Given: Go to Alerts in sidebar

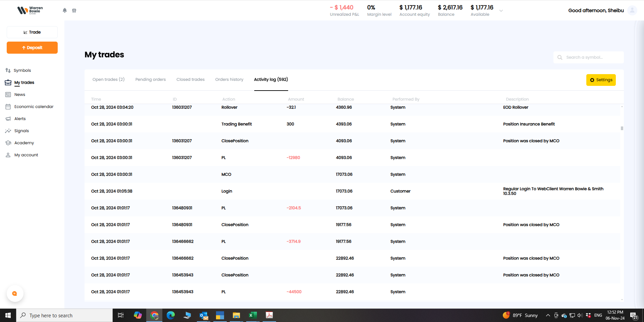Looking at the screenshot, I should [20, 119].
